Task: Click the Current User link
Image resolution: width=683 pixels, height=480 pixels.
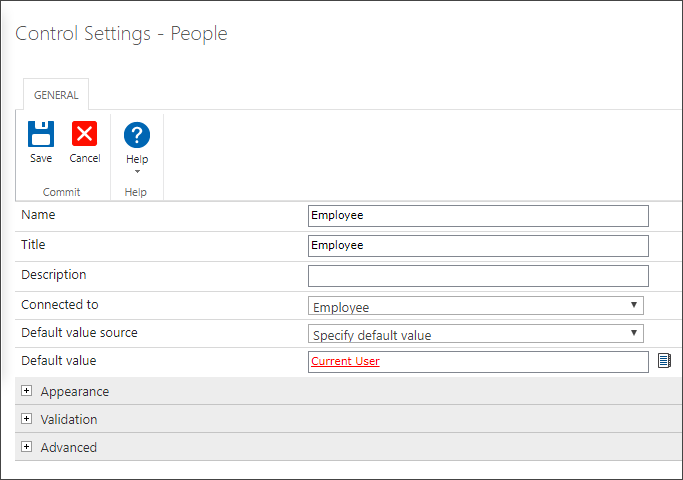Action: (x=345, y=362)
